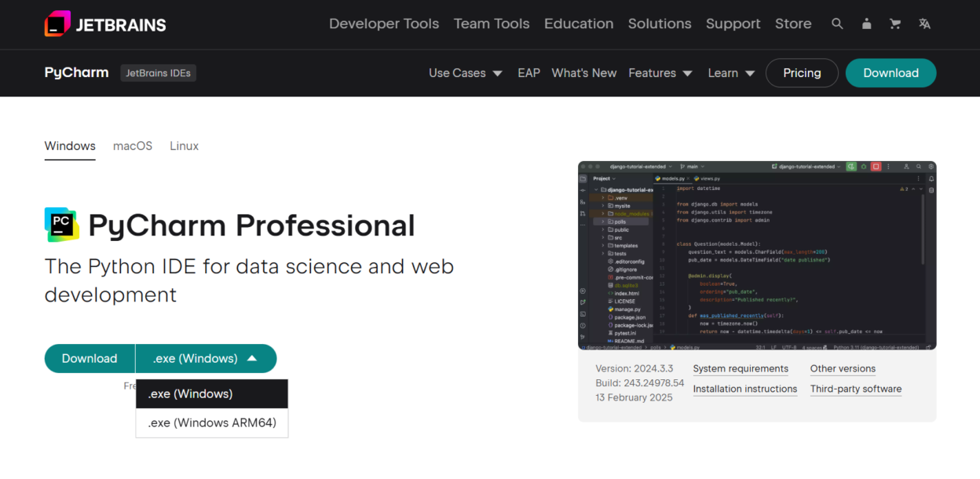Expand the Use Cases menu

tap(465, 72)
